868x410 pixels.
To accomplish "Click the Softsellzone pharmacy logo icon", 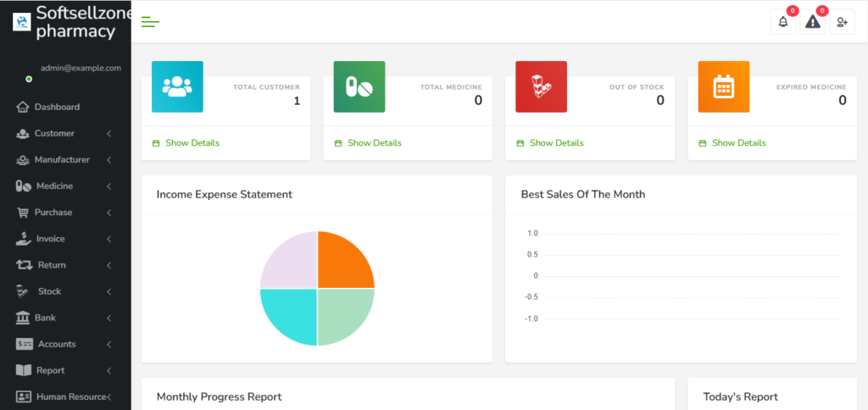I will coord(21,22).
